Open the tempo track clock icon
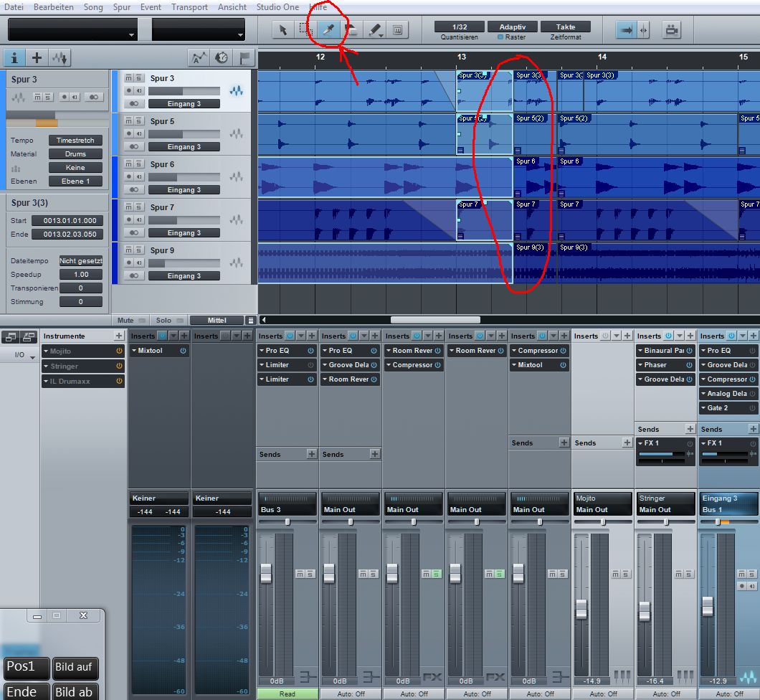The width and height of the screenshot is (760, 700). [x=222, y=58]
